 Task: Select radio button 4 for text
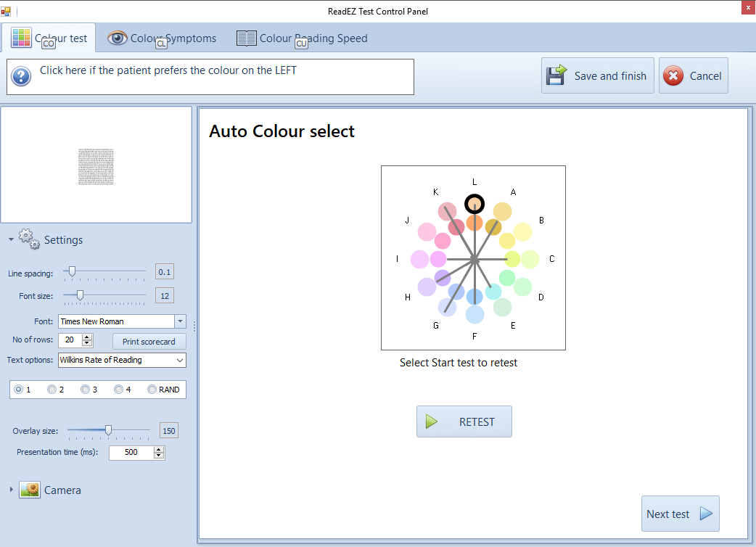pyautogui.click(x=119, y=390)
